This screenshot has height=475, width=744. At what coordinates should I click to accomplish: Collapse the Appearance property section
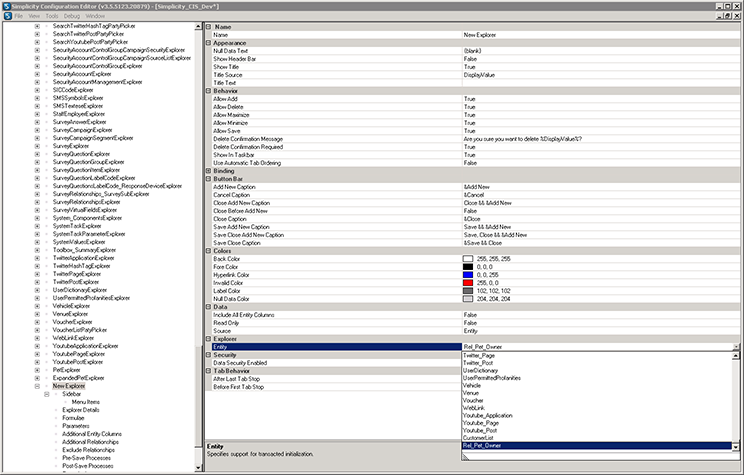click(208, 43)
